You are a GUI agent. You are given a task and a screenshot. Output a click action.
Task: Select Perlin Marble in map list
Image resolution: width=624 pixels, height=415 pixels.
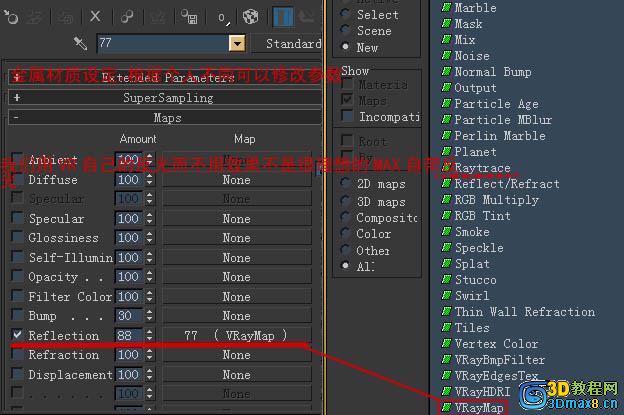pyautogui.click(x=500, y=135)
